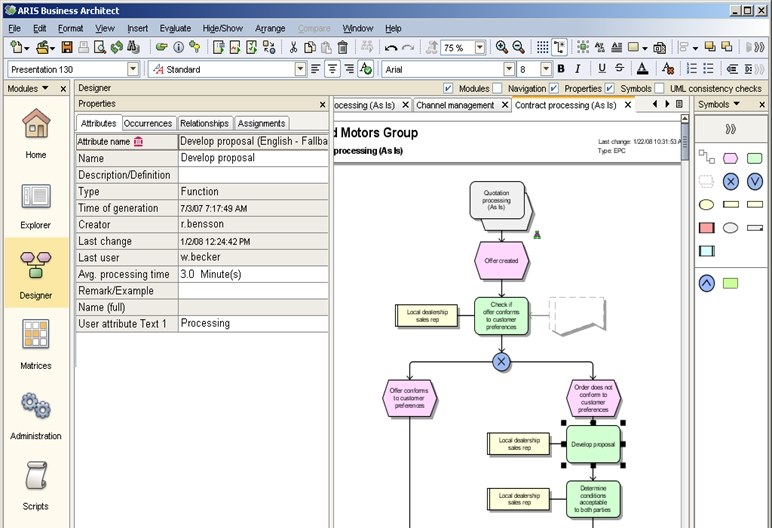The height and width of the screenshot is (528, 772).
Task: Enable UML consistency checks checkbox
Action: coord(659,88)
